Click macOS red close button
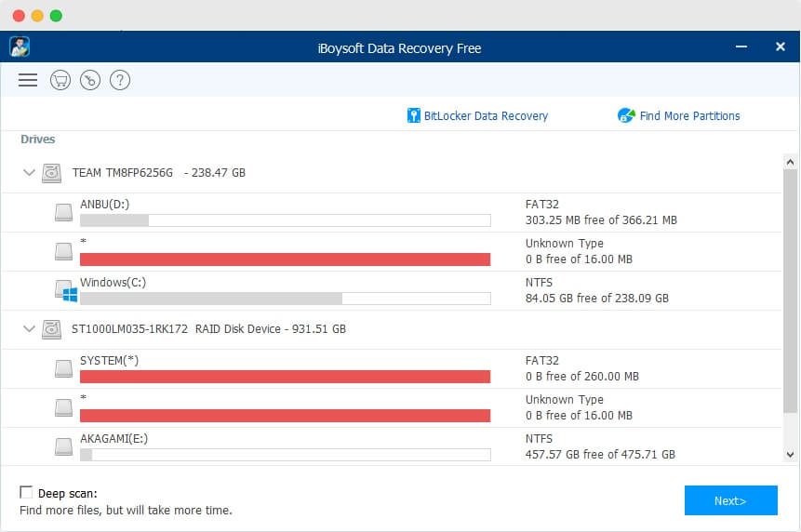Image resolution: width=801 pixels, height=532 pixels. pos(19,16)
